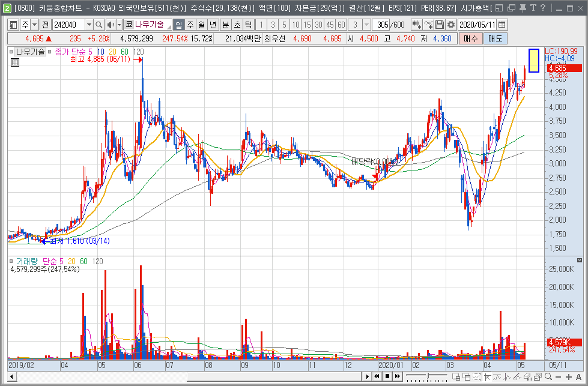Select interval 5 button
This screenshot has height=386, width=588.
tap(284, 25)
